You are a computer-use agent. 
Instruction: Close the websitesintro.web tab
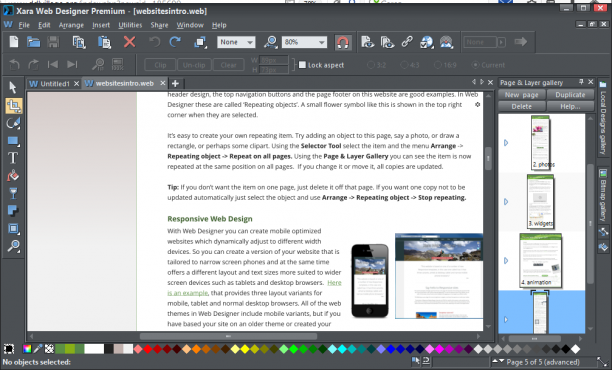(162, 83)
